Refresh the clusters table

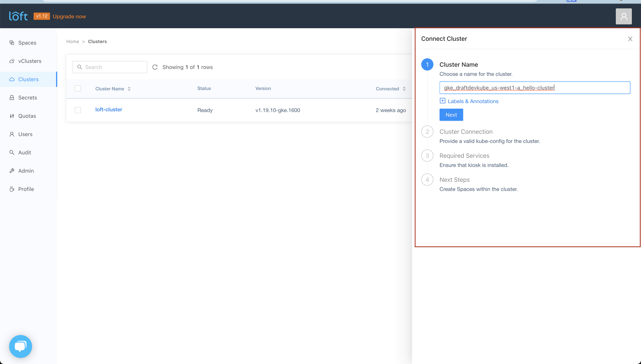[x=155, y=67]
